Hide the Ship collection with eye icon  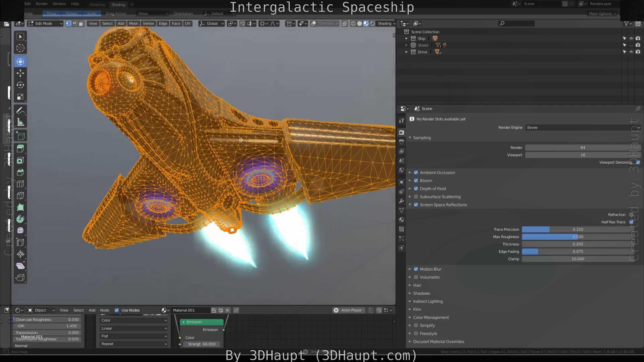631,39
